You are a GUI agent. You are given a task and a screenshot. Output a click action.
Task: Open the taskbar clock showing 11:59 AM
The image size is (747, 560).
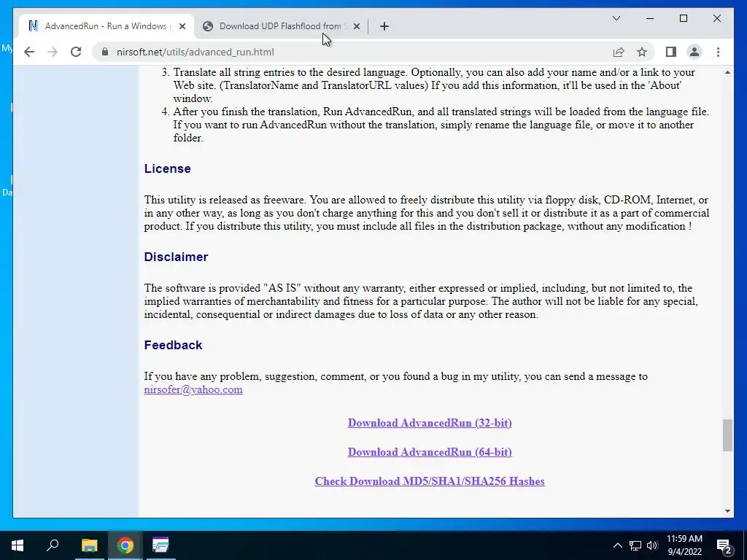pos(684,545)
